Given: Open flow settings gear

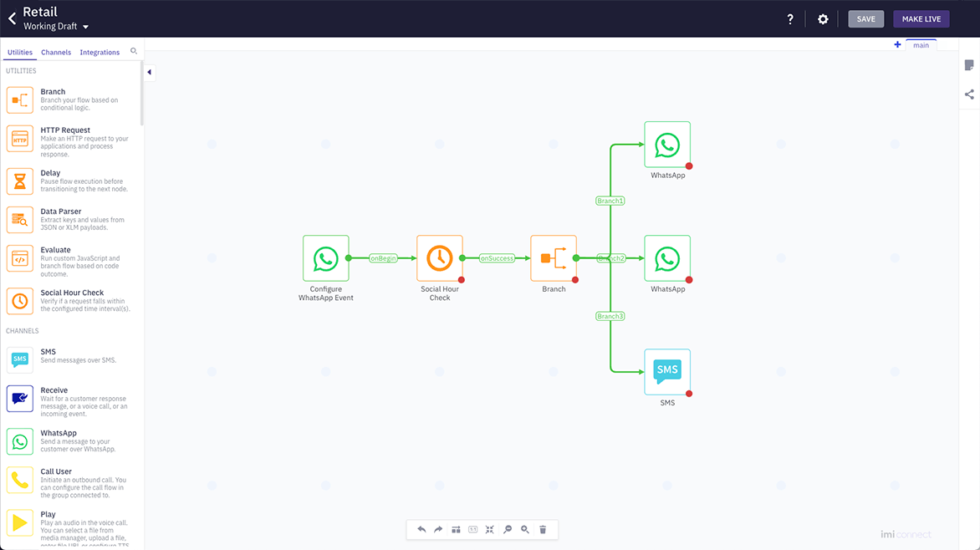Looking at the screenshot, I should [x=823, y=19].
